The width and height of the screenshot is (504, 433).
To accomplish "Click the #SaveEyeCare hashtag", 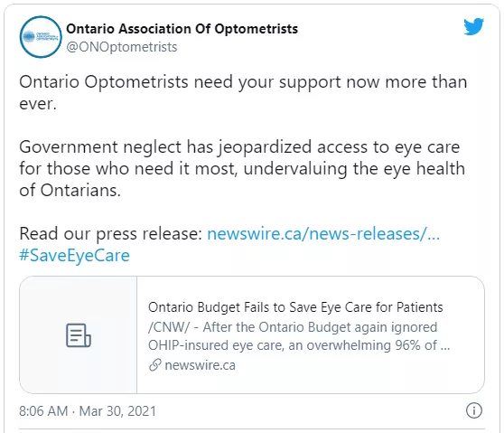I will pos(74,256).
